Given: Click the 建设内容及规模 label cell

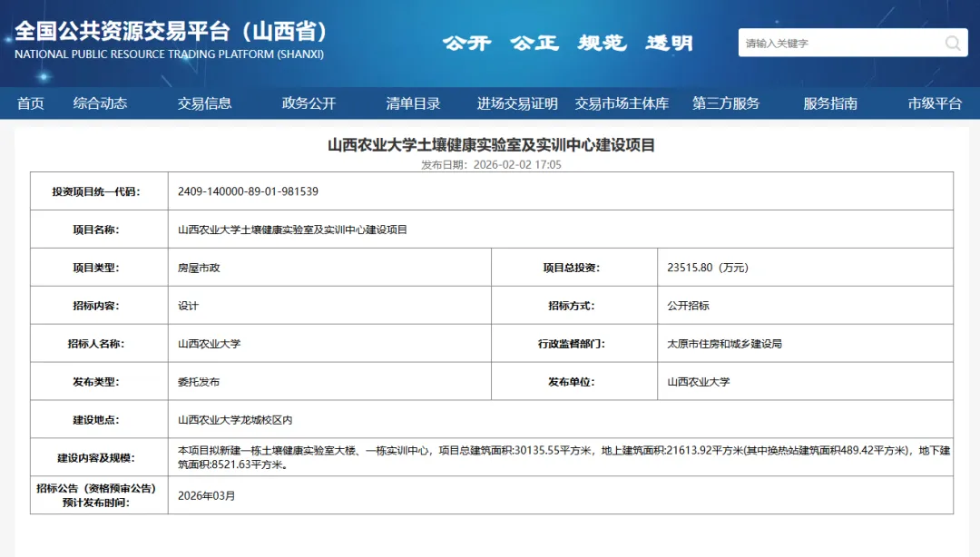Looking at the screenshot, I should [x=99, y=457].
